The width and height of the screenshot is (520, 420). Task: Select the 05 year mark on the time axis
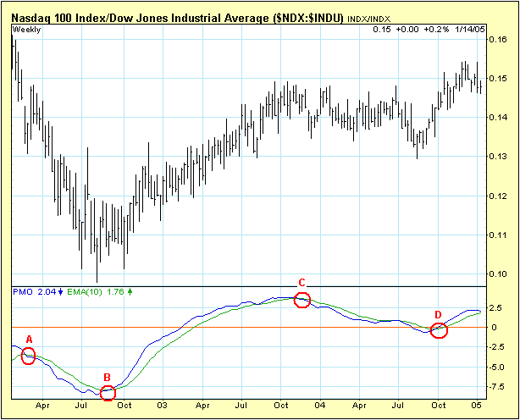(x=477, y=405)
